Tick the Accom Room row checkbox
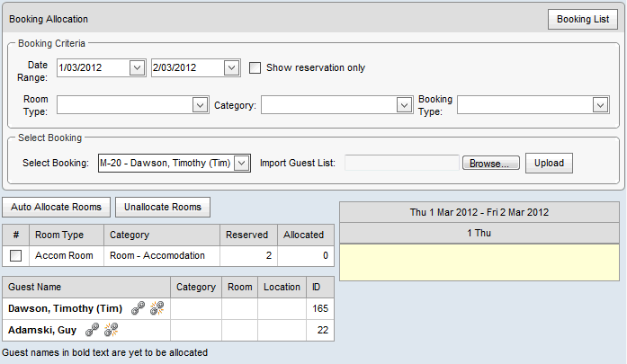Viewport: 627px width, 364px height. tap(15, 256)
